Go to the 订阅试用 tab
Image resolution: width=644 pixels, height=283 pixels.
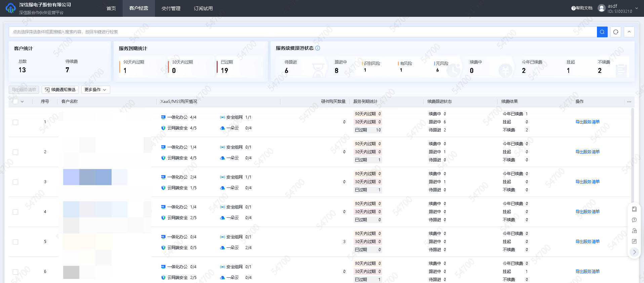pos(203,8)
